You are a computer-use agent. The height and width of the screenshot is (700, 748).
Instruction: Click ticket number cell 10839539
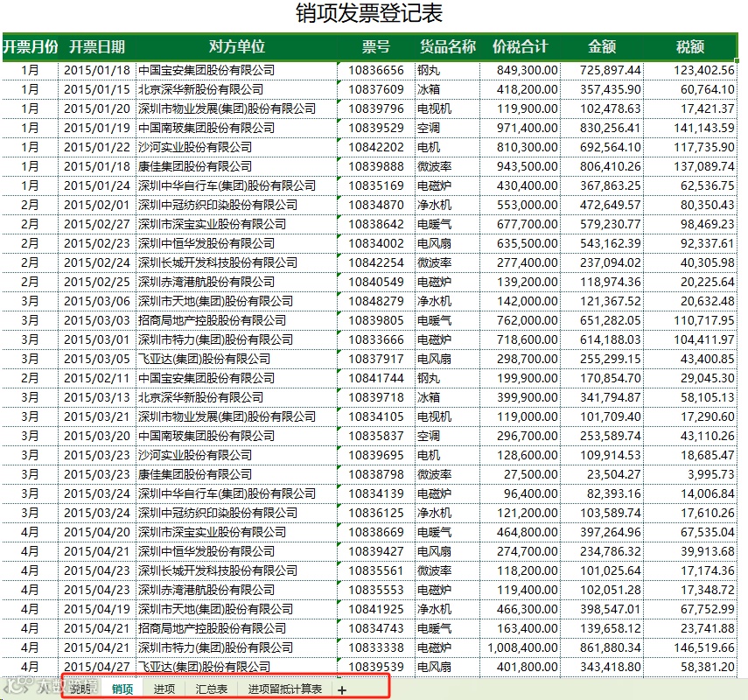coord(376,667)
